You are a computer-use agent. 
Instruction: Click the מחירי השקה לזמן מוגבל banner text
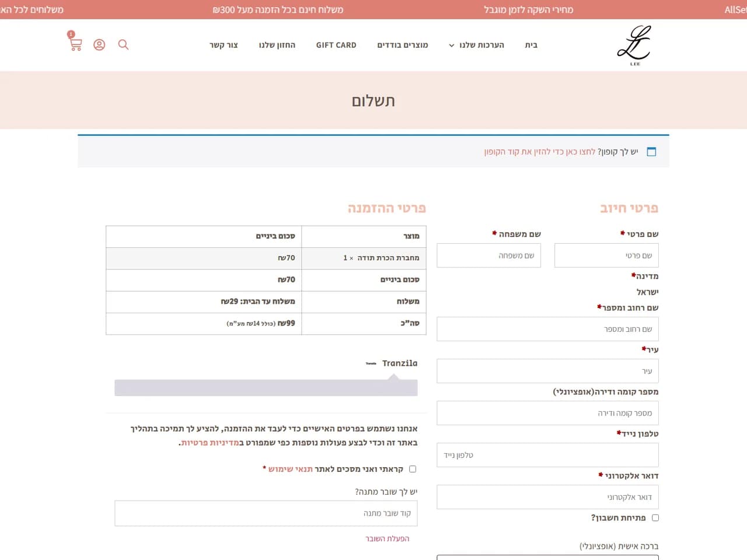tap(529, 9)
